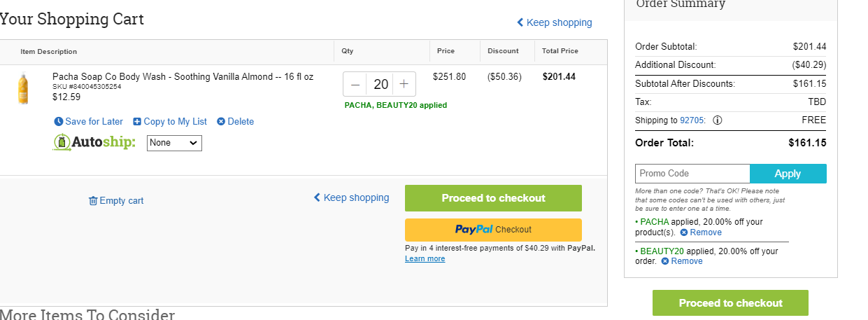Increase quantity with the plus icon
Viewport: 868px width, 320px height.
pos(404,85)
